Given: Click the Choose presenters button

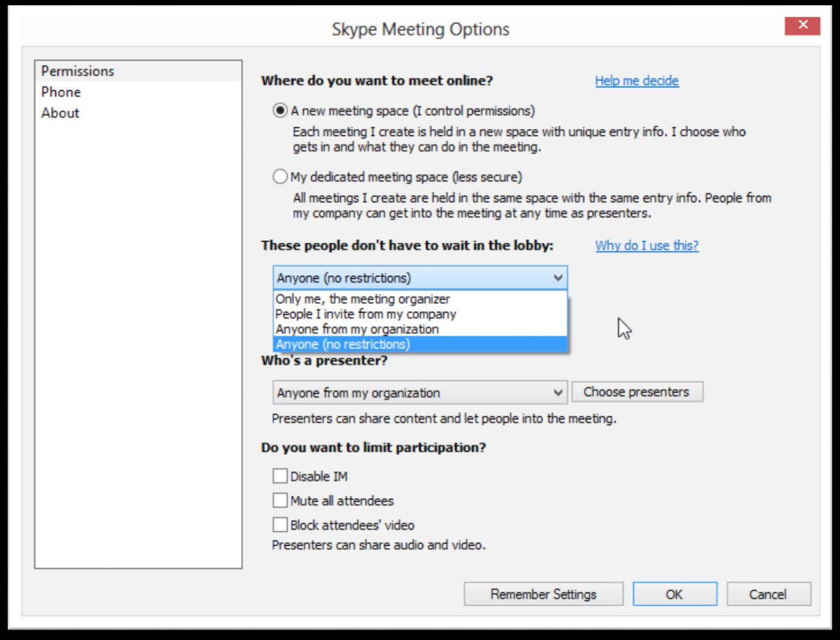Looking at the screenshot, I should tap(637, 392).
